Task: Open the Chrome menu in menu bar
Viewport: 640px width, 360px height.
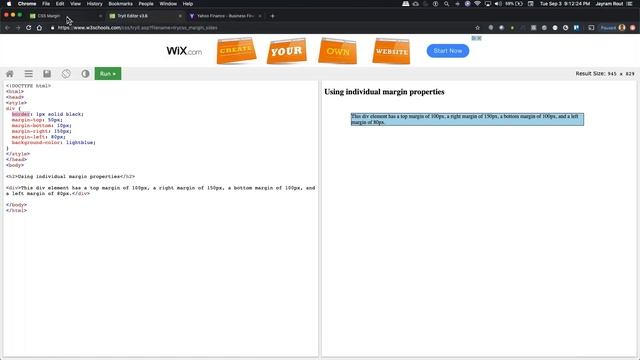Action: (x=27, y=4)
